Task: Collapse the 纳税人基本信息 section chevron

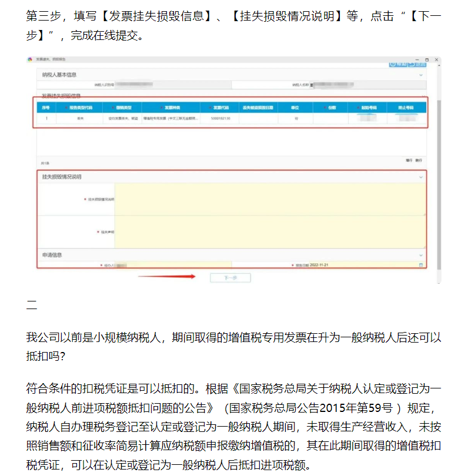Action: pos(421,75)
